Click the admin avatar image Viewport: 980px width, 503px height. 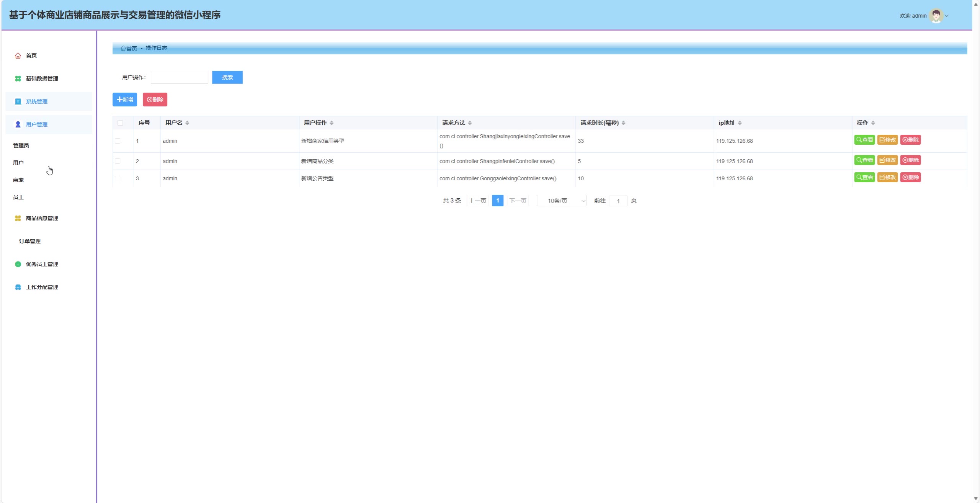(x=936, y=16)
